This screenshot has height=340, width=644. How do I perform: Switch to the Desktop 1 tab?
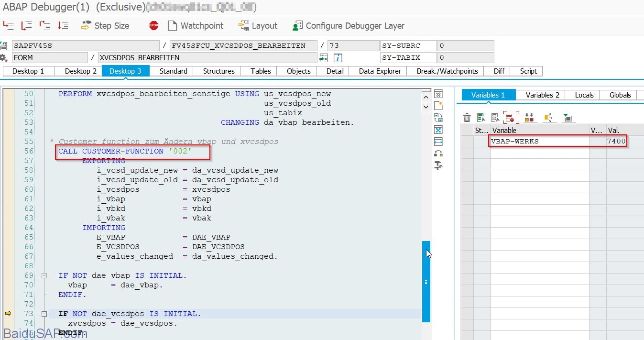coord(28,71)
